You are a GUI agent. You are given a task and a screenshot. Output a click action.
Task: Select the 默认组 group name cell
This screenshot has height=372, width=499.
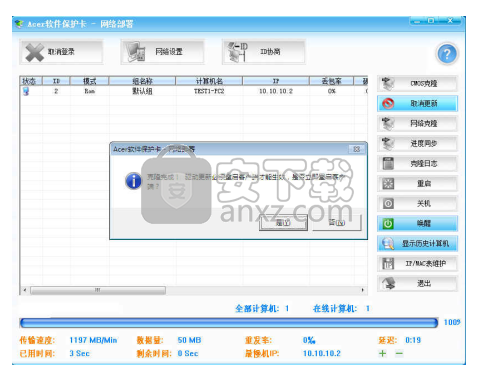[142, 91]
